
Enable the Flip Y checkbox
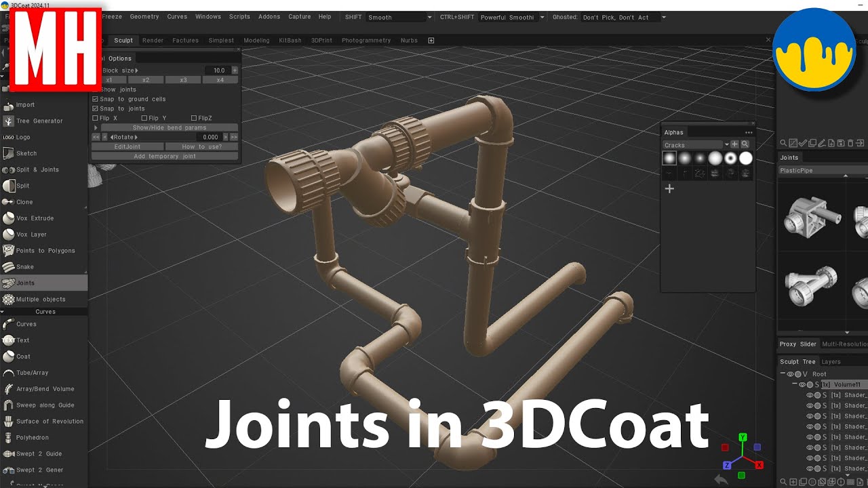tap(144, 118)
